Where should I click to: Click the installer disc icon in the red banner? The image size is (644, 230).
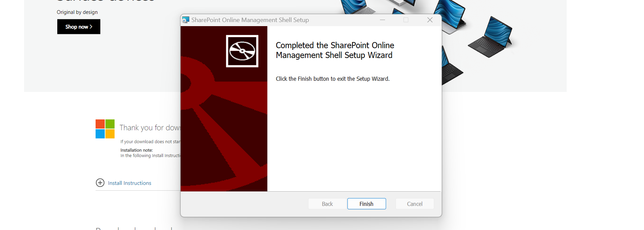(x=242, y=51)
